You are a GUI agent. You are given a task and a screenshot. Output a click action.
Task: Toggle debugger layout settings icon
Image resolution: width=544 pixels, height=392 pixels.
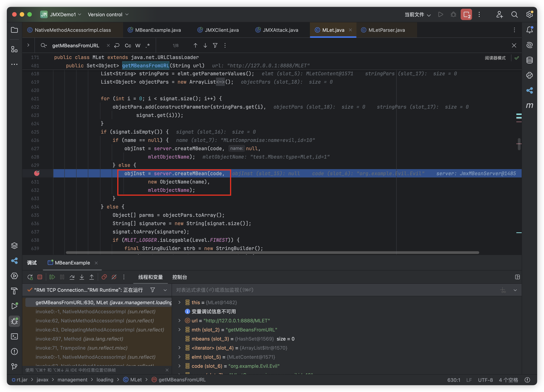[x=517, y=277]
